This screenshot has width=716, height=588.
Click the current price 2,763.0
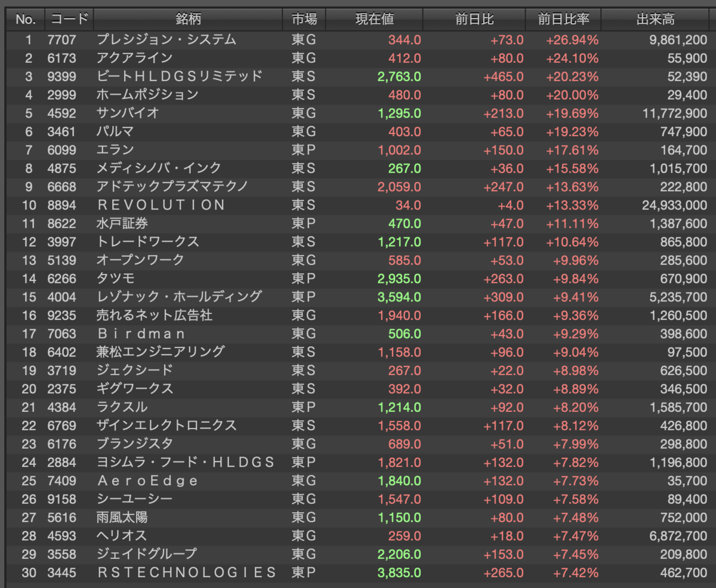point(399,76)
